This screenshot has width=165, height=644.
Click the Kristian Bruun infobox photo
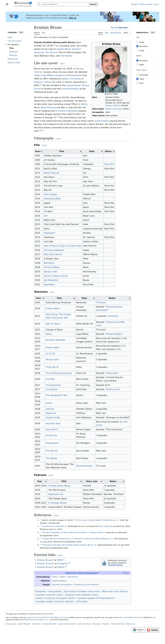[x=111, y=69]
